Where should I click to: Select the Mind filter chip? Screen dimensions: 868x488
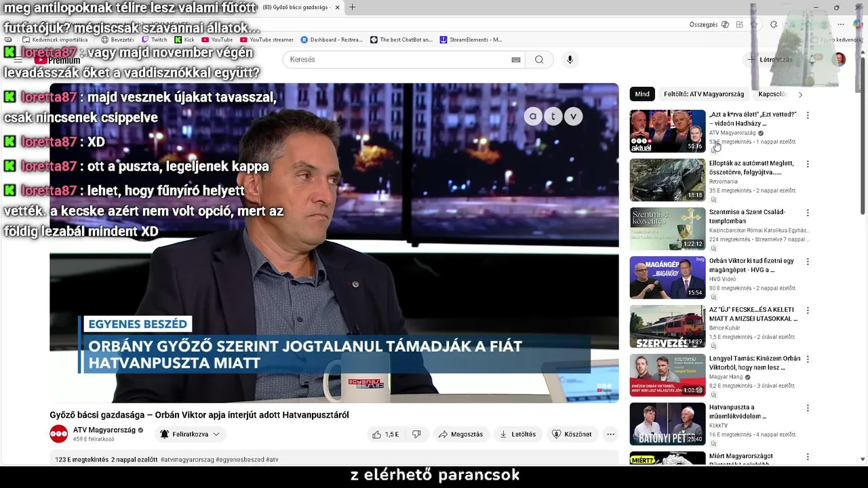tap(642, 94)
